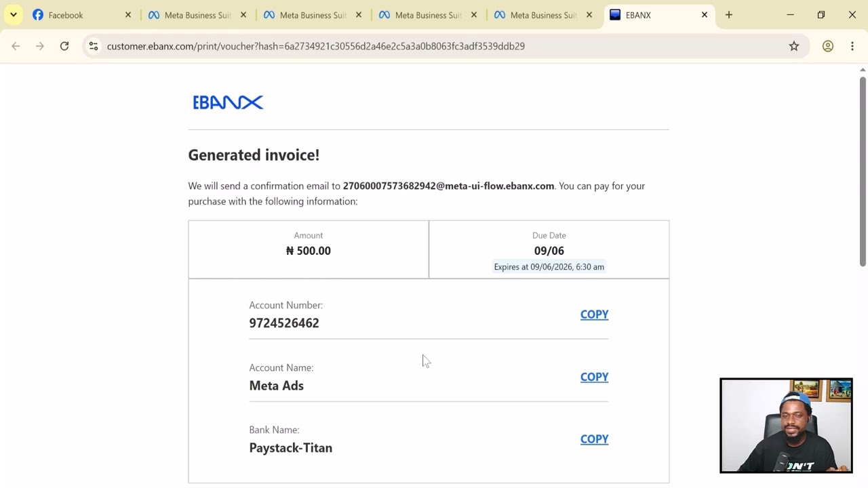Bookmark this page with the star icon
The image size is (868, 488).
(x=794, y=46)
